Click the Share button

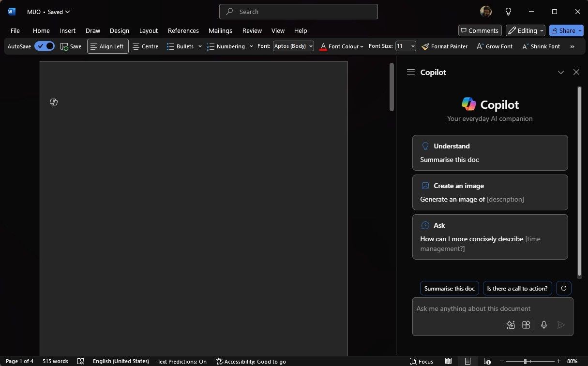coord(566,30)
